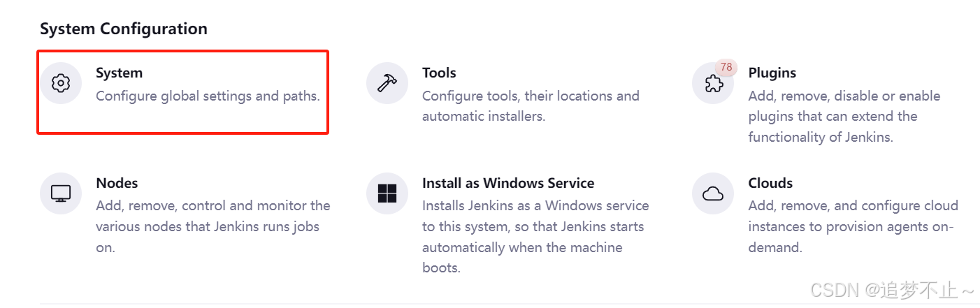Click the Plugins puzzle piece icon
The height and width of the screenshot is (308, 980).
click(x=713, y=84)
